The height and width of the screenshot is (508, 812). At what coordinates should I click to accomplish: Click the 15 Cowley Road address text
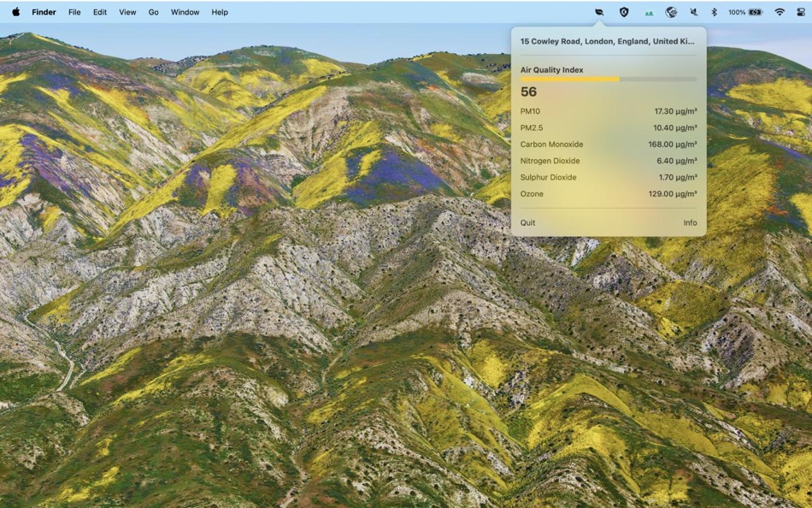[608, 41]
